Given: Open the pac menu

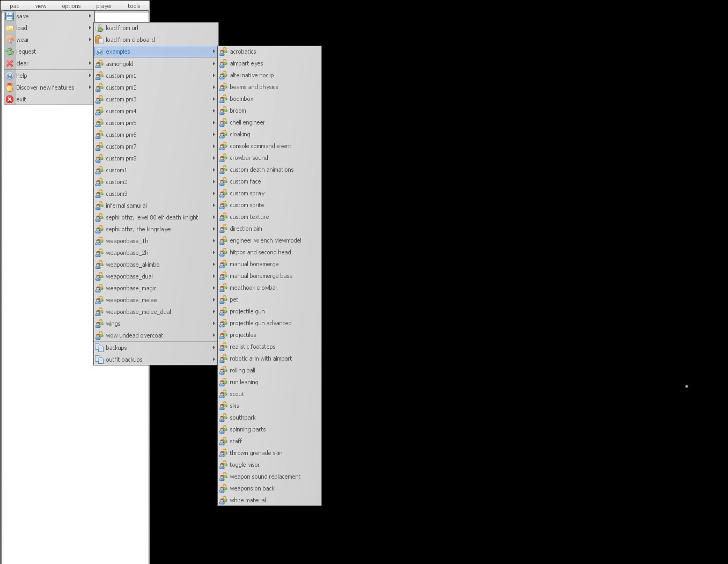Looking at the screenshot, I should click(x=14, y=6).
